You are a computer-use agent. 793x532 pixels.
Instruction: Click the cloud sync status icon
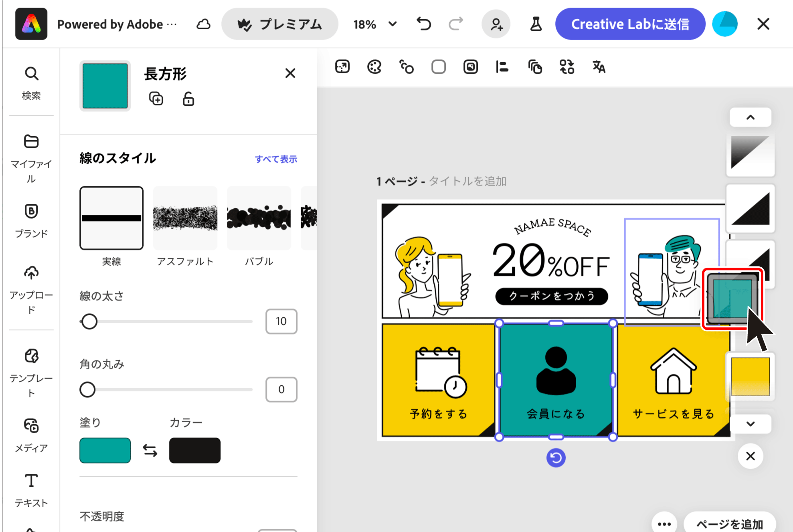click(204, 24)
